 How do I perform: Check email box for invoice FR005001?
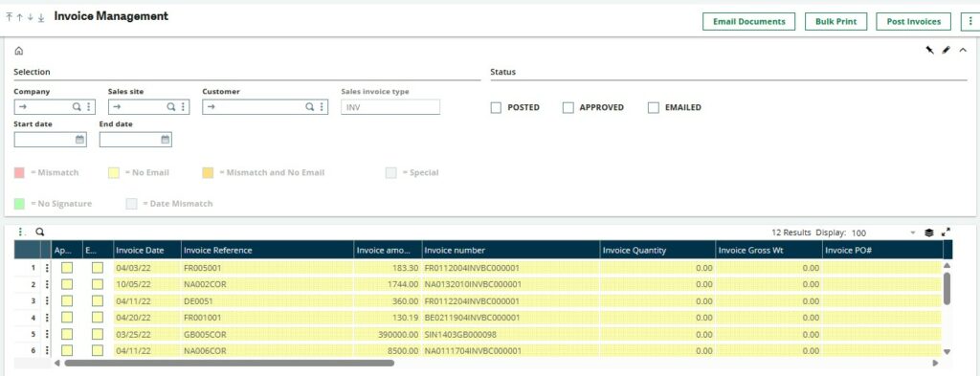tap(98, 267)
